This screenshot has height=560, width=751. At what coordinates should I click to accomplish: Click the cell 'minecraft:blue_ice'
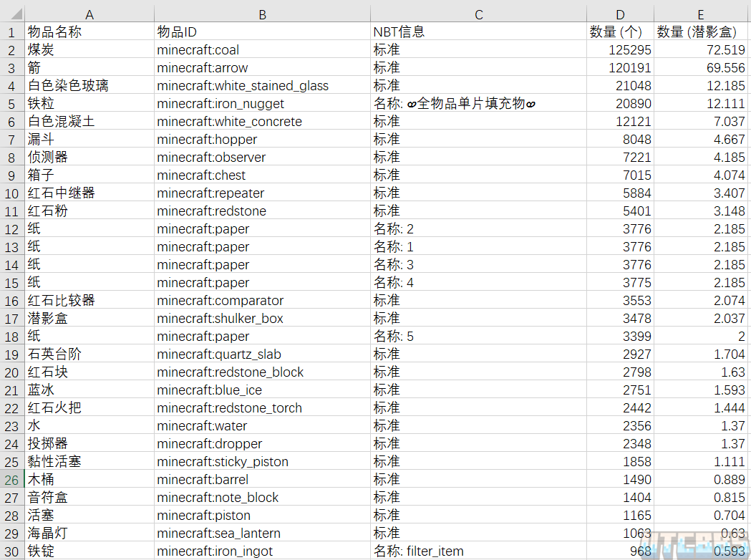click(x=262, y=390)
